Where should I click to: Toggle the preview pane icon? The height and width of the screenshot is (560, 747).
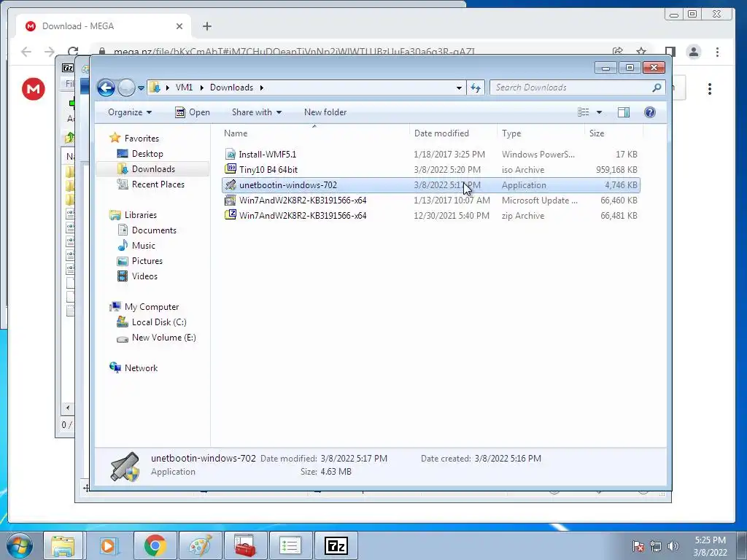624,112
